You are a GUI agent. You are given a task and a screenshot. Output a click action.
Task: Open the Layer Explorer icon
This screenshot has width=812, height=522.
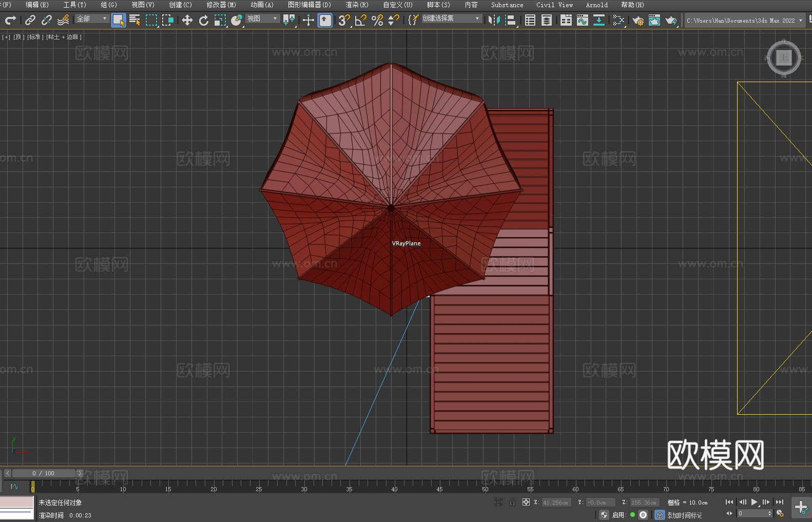(547, 20)
